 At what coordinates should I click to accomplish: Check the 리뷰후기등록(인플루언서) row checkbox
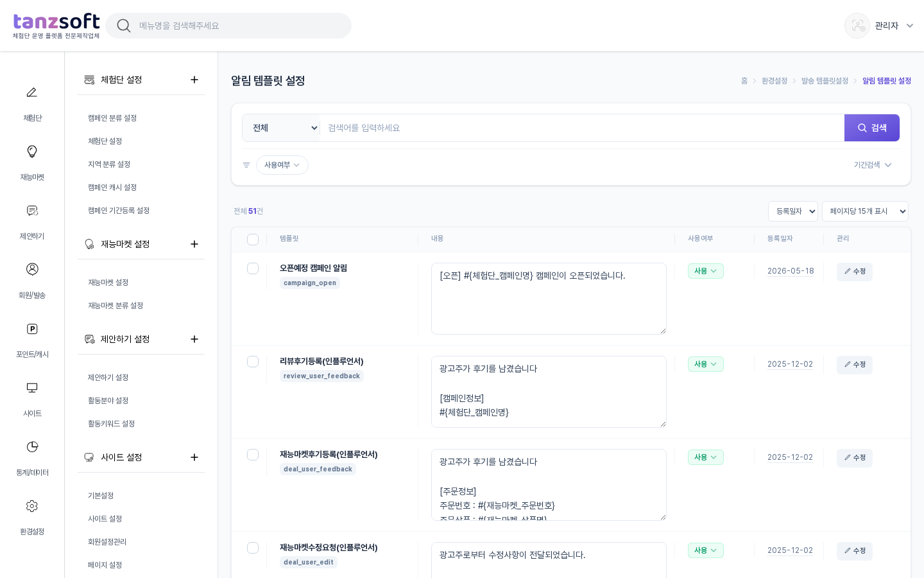(253, 362)
